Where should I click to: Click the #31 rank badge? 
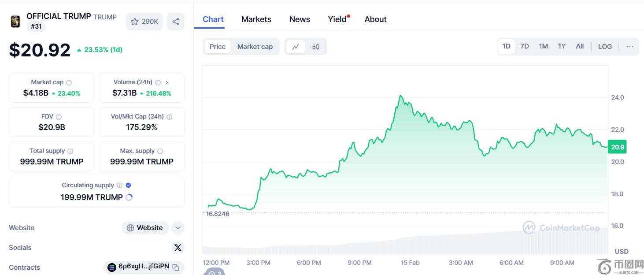click(36, 26)
